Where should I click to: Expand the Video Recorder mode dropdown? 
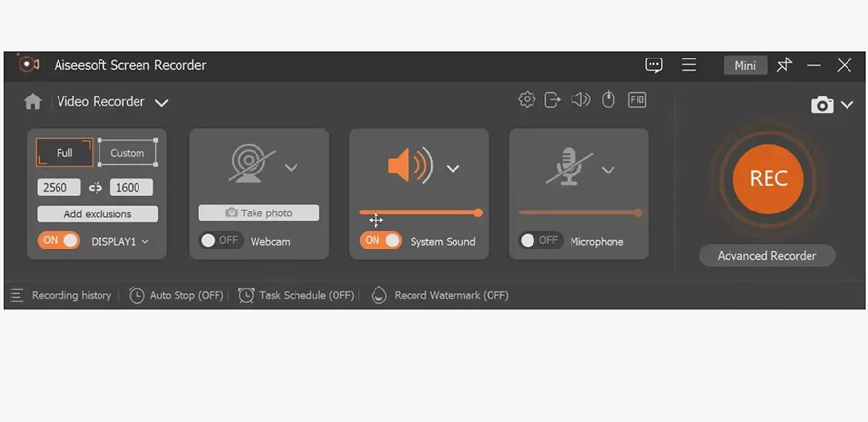[161, 103]
